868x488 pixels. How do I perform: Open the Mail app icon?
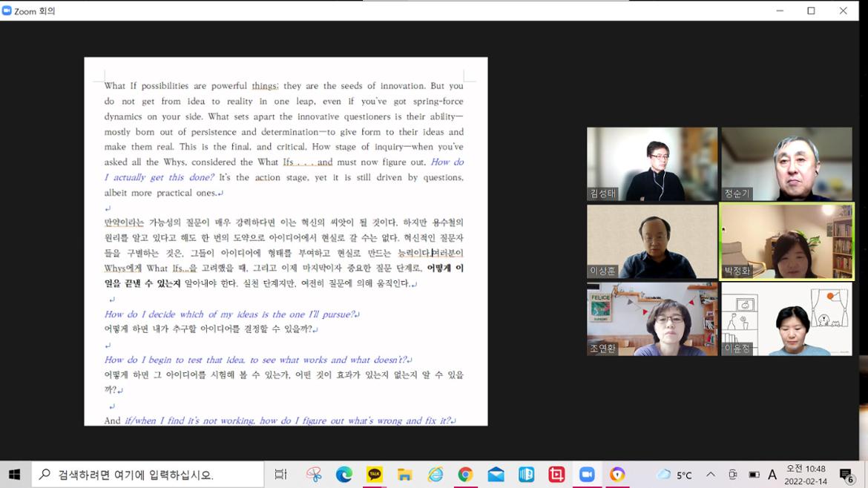click(x=496, y=475)
